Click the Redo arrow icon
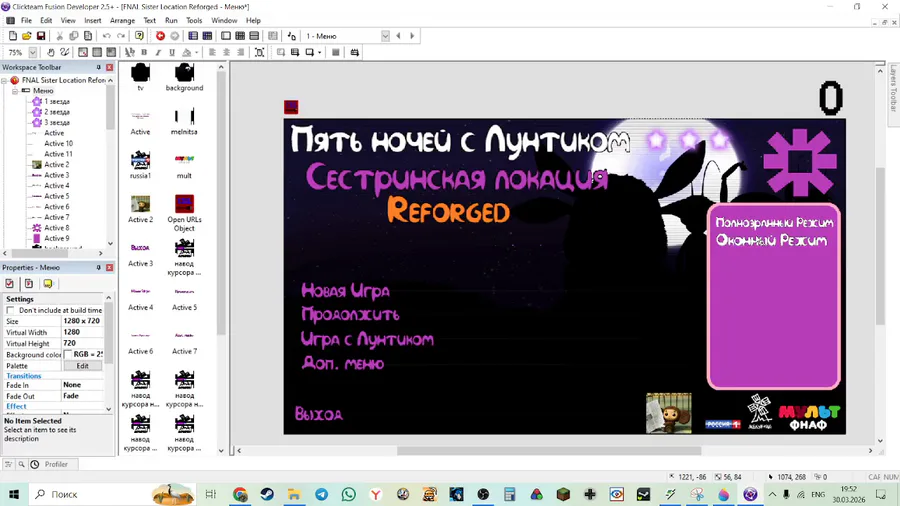The image size is (900, 506). [x=121, y=36]
